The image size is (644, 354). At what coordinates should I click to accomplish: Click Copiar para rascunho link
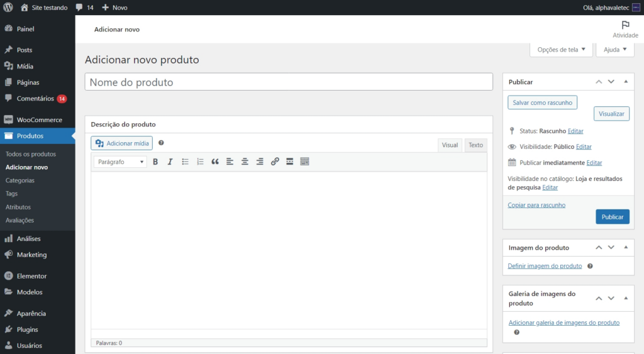click(x=536, y=205)
